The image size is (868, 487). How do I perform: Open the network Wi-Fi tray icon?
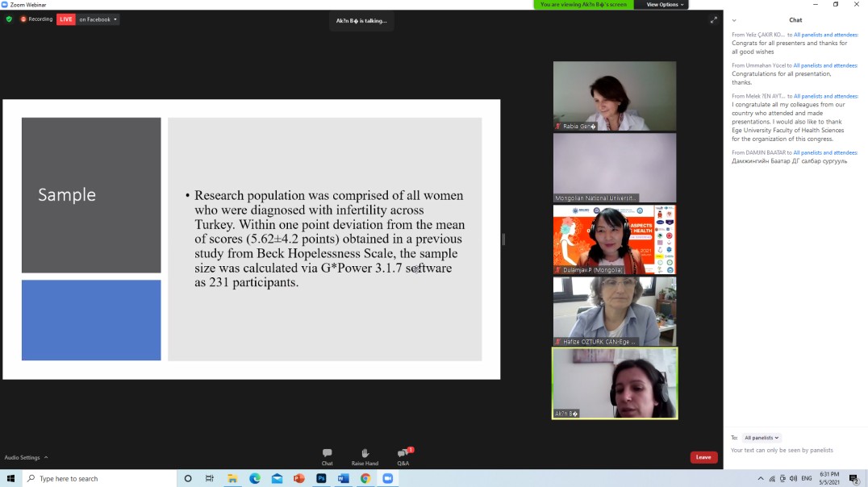(x=772, y=479)
